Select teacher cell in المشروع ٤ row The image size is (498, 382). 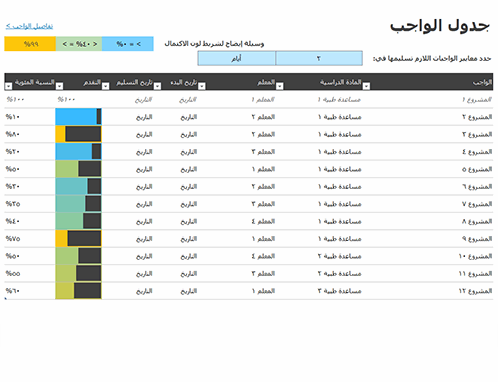point(263,152)
